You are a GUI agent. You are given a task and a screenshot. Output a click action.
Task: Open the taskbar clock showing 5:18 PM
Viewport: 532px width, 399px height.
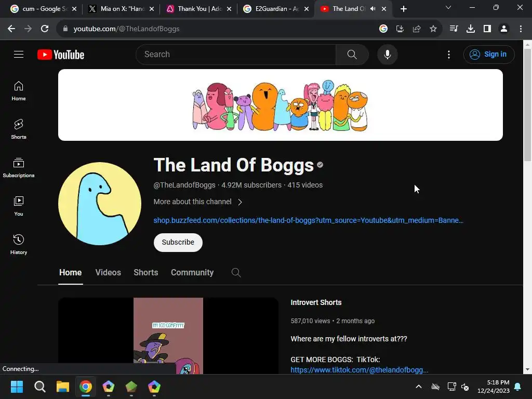click(x=494, y=387)
